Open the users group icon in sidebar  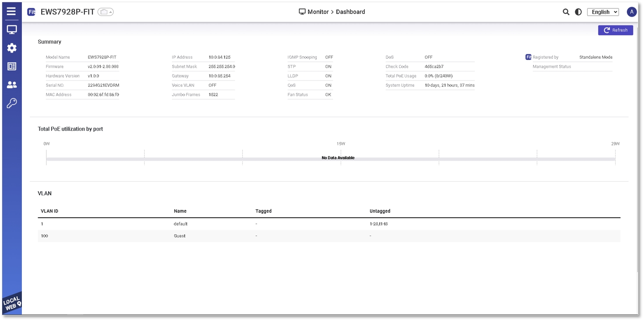12,85
